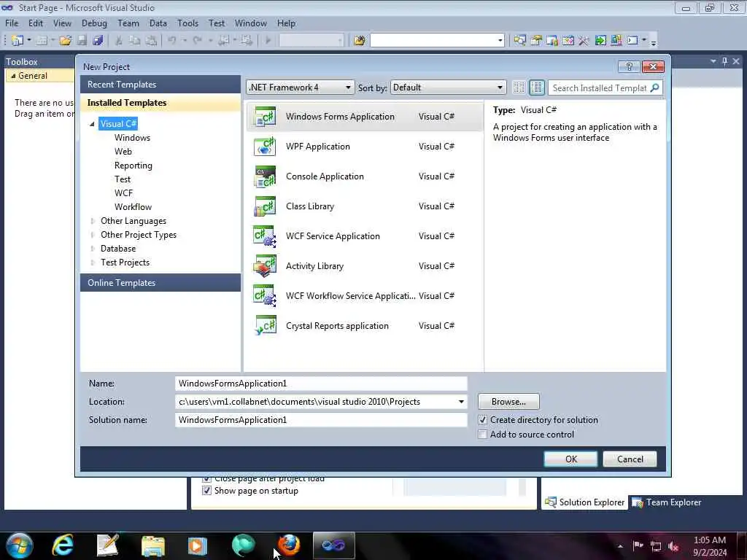The width and height of the screenshot is (747, 560).
Task: Toggle Close page after project load checkbox
Action: pyautogui.click(x=206, y=478)
